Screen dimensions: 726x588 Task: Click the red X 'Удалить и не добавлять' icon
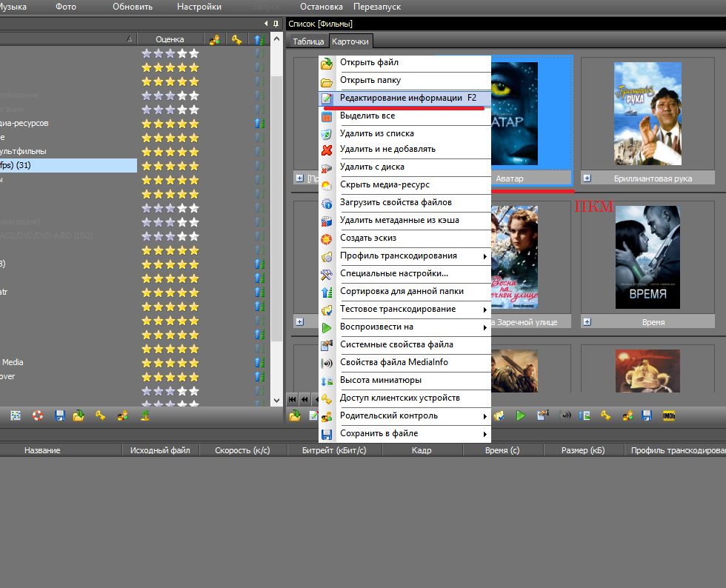[327, 150]
